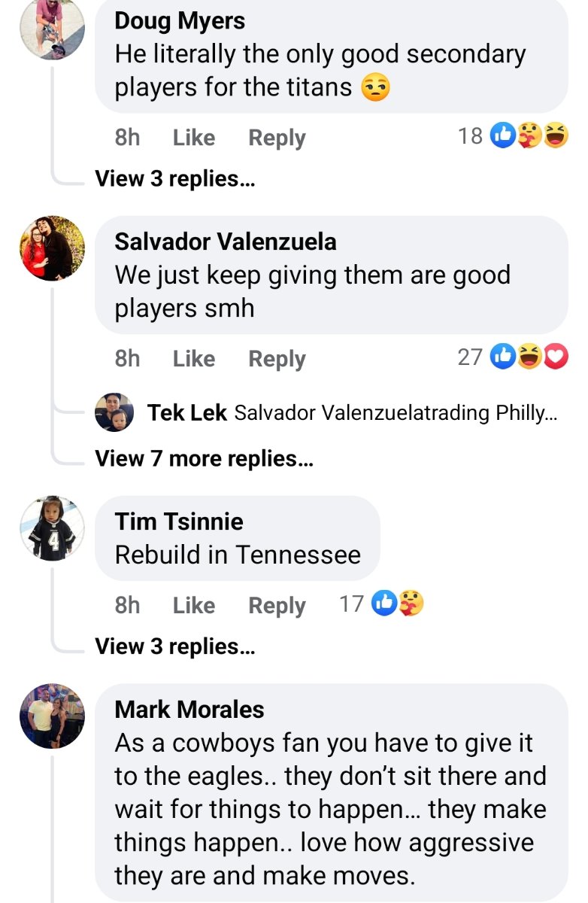The width and height of the screenshot is (588, 903).
Task: Open the 27 reactions count on Salvador's comment
Action: click(x=470, y=357)
